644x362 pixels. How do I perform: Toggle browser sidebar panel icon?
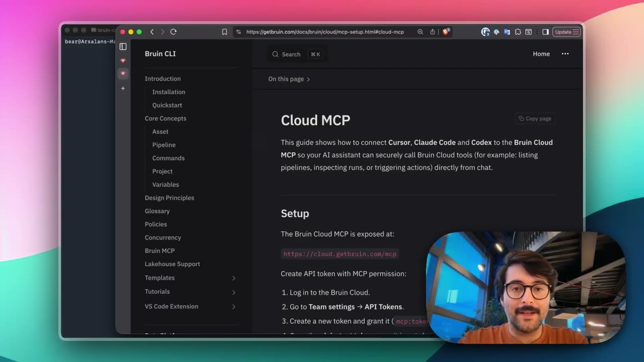coord(545,32)
